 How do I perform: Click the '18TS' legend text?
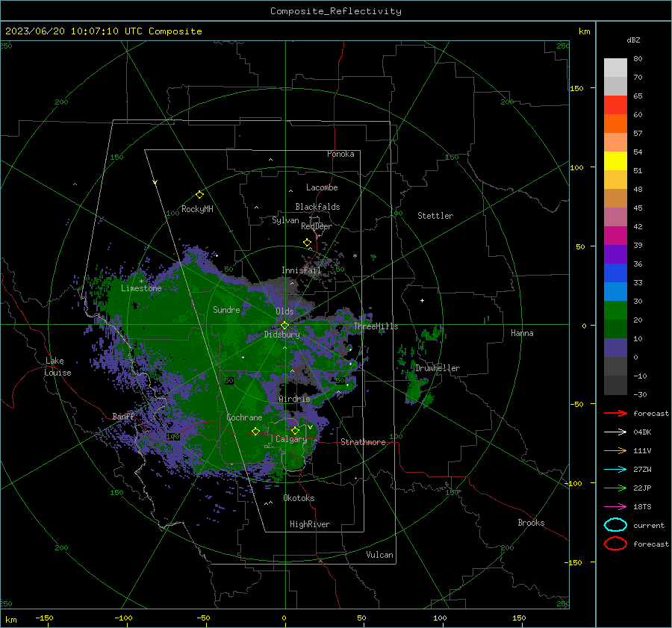tap(642, 507)
